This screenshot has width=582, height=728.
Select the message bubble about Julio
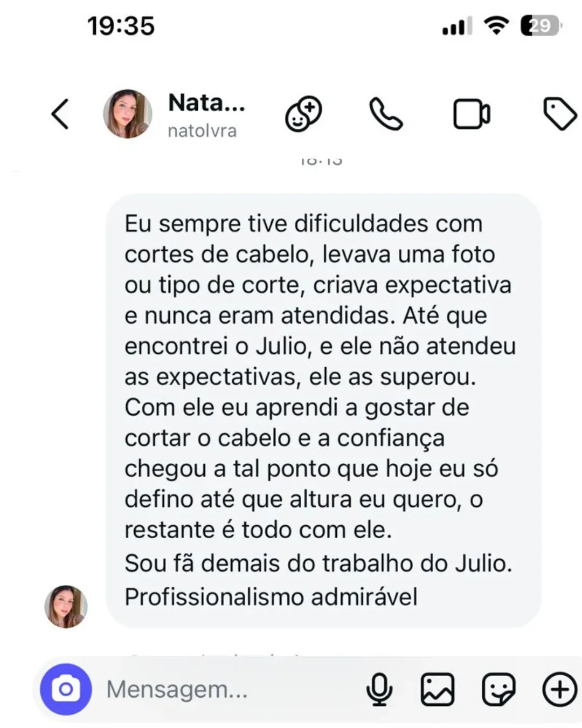[x=323, y=410]
